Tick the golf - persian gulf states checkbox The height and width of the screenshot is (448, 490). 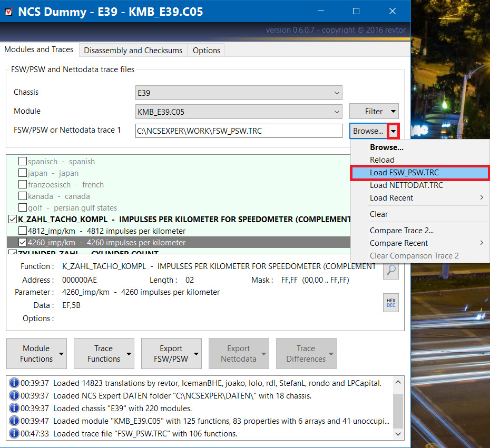pos(23,208)
